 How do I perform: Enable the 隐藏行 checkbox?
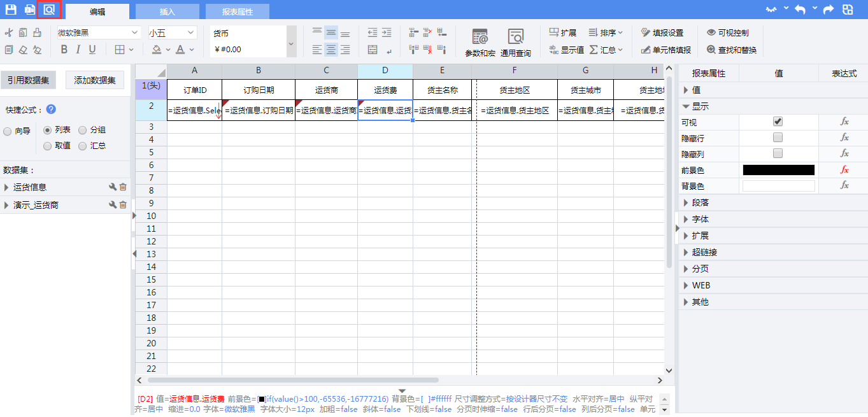coord(778,138)
